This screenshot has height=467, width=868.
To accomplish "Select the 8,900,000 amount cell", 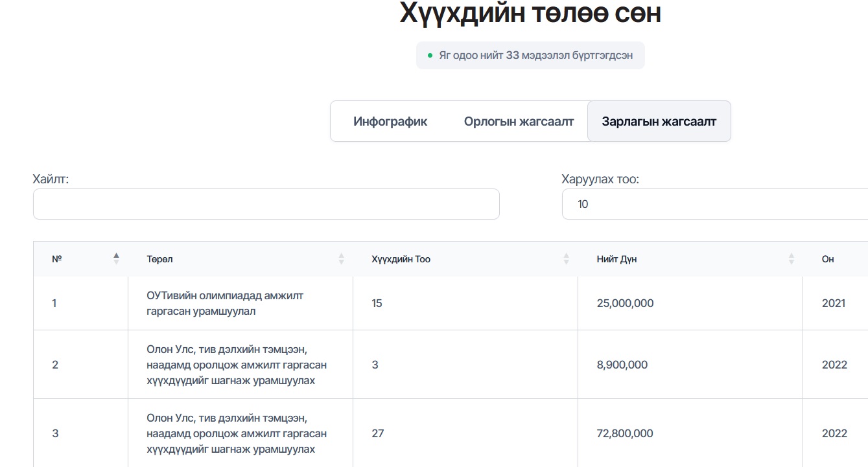I will pos(622,365).
